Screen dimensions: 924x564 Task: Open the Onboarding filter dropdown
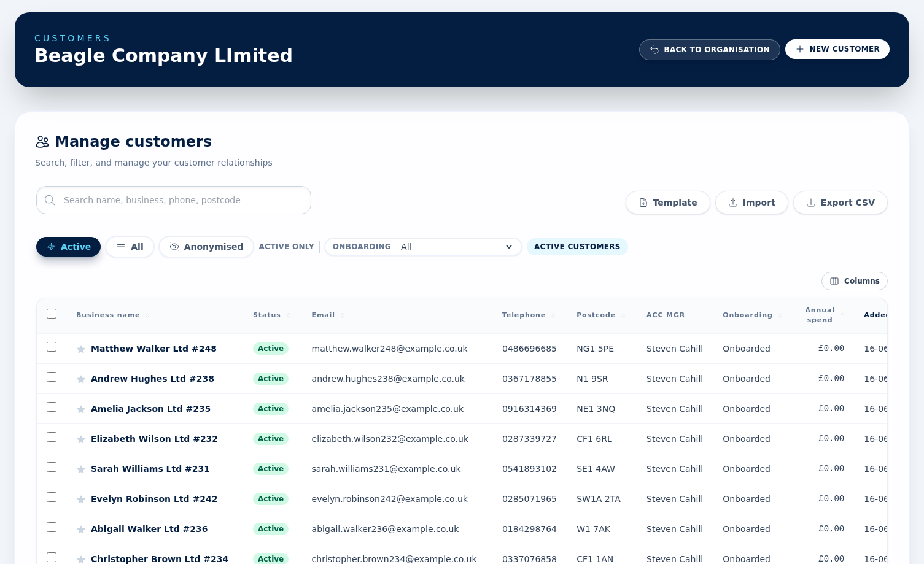click(457, 247)
